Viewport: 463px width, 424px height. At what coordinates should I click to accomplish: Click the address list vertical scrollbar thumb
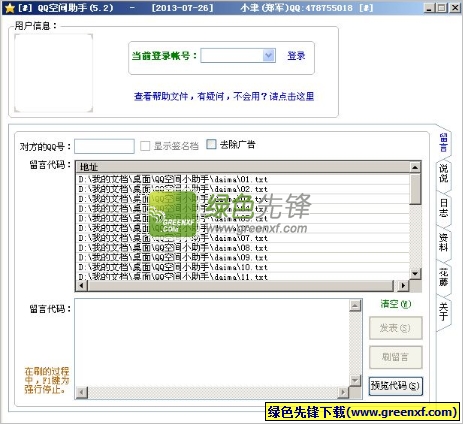[415, 189]
